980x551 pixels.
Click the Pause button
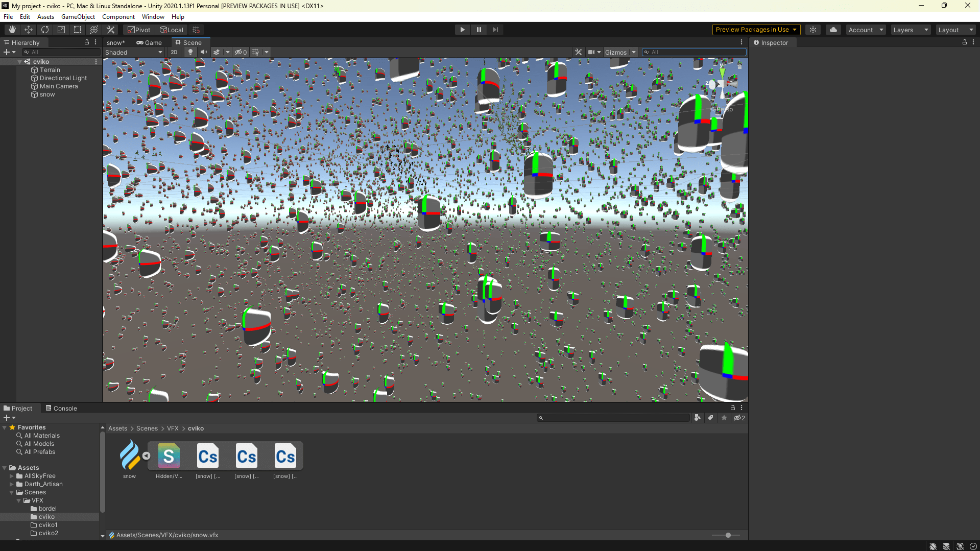pos(479,30)
